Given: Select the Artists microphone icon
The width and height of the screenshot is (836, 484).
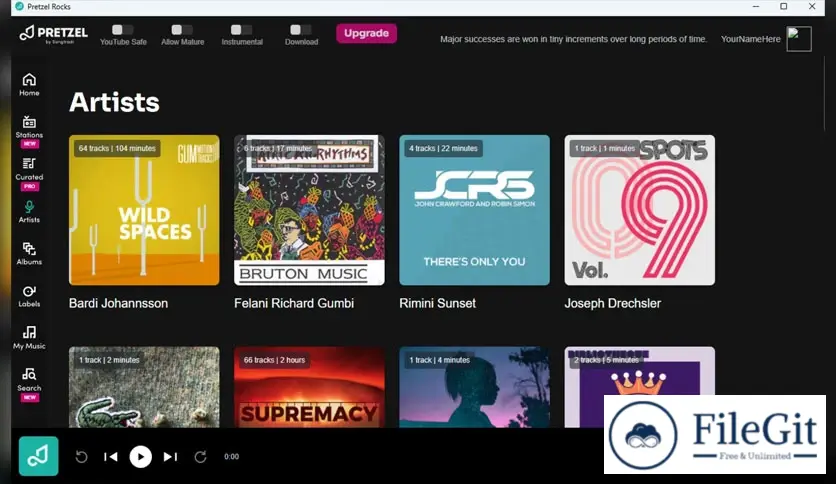Looking at the screenshot, I should tap(29, 207).
